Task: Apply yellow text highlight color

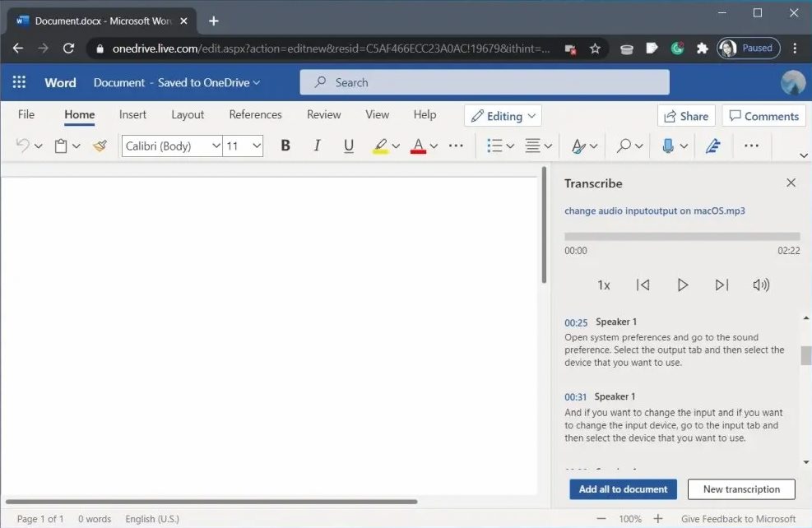Action: coord(381,146)
